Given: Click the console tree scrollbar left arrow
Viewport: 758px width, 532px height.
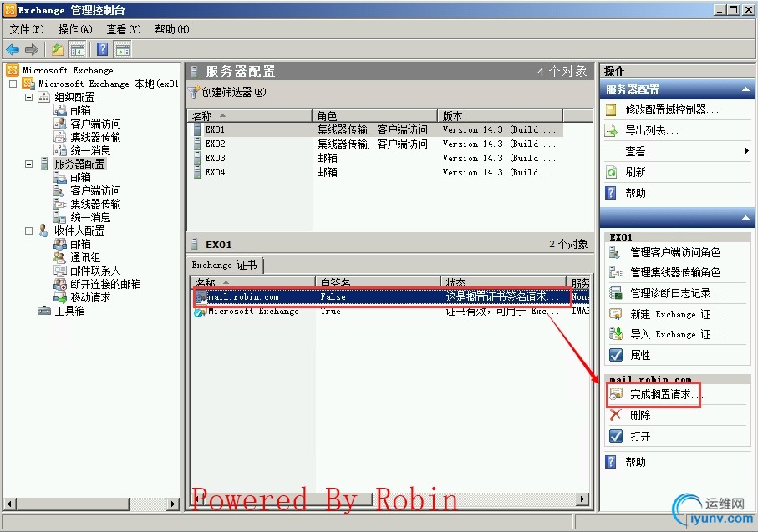Looking at the screenshot, I should [x=9, y=504].
